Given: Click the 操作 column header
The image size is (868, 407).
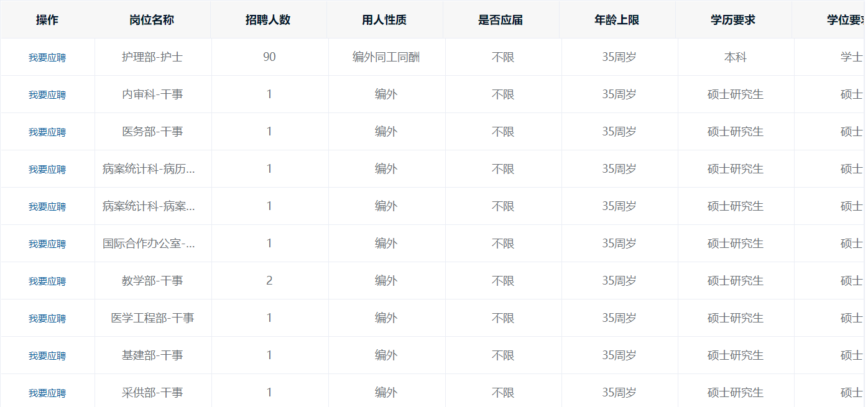Looking at the screenshot, I should pyautogui.click(x=47, y=20).
